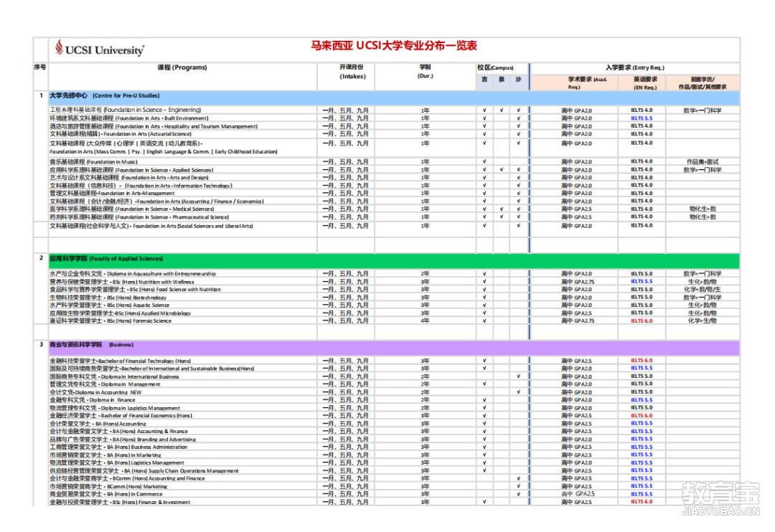Click 作品集+面试 requirement in Foundation in Music row
Image resolution: width=775 pixels, height=532 pixels.
(702, 162)
